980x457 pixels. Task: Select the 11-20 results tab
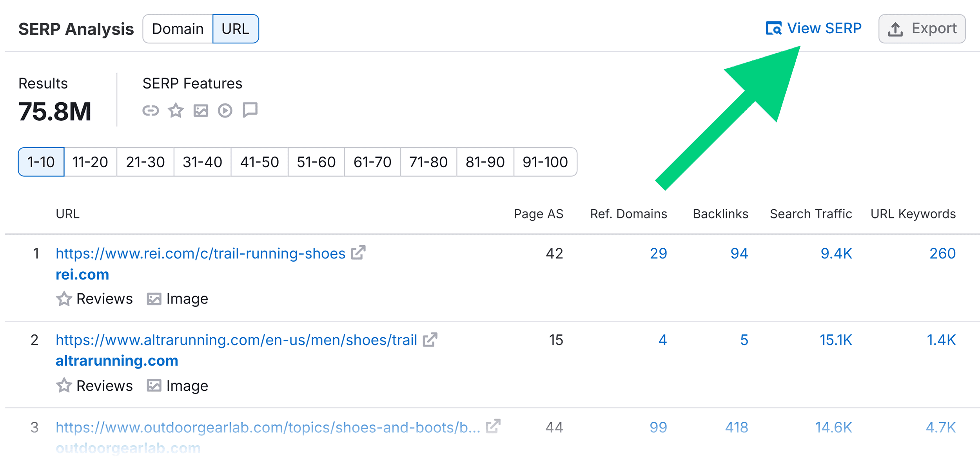[x=90, y=162]
